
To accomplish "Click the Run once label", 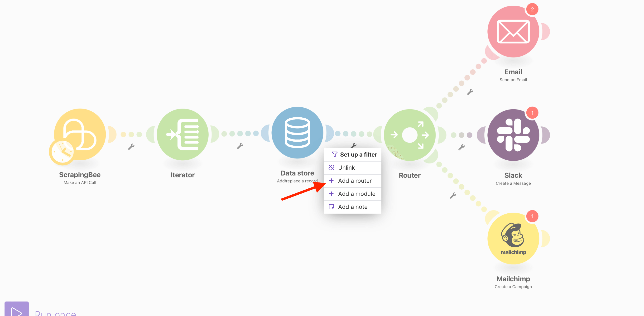I will coord(56,313).
